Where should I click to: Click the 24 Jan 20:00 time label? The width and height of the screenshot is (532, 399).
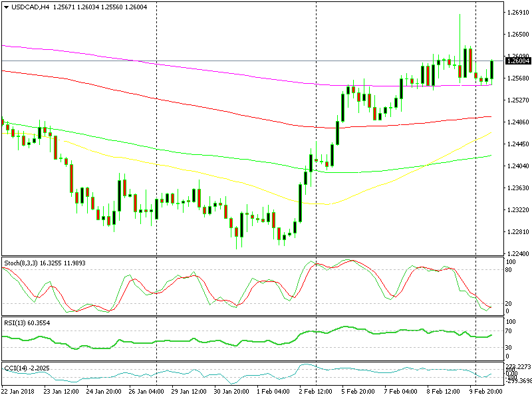(x=104, y=391)
